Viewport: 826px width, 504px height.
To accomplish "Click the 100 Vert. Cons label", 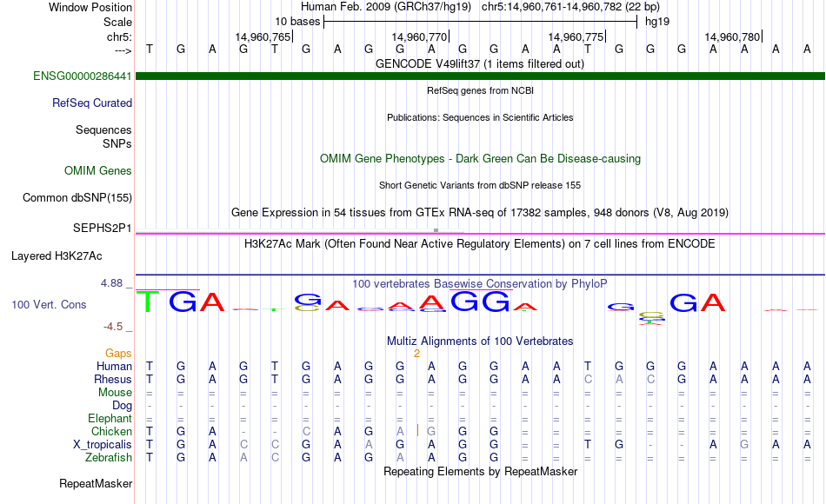I will click(x=49, y=304).
